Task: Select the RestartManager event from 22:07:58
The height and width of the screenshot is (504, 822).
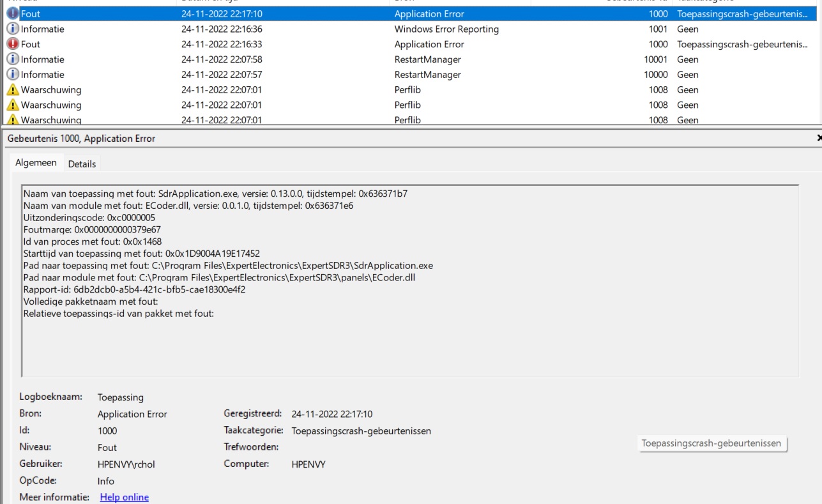Action: pyautogui.click(x=255, y=59)
